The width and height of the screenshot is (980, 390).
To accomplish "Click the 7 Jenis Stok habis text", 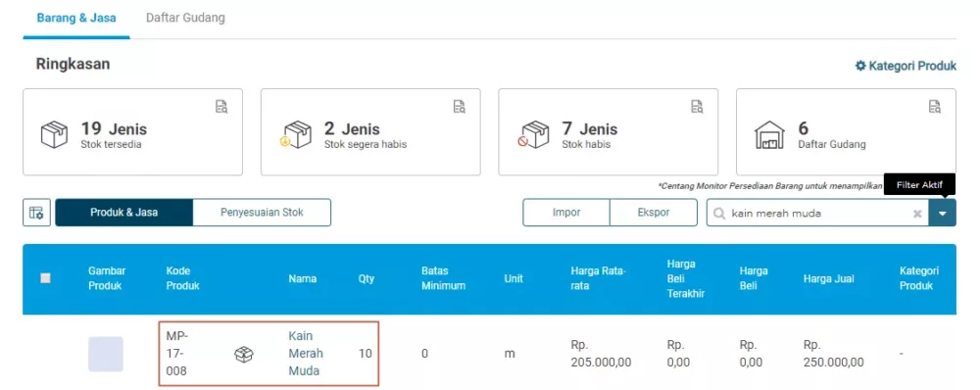I will pos(589,135).
